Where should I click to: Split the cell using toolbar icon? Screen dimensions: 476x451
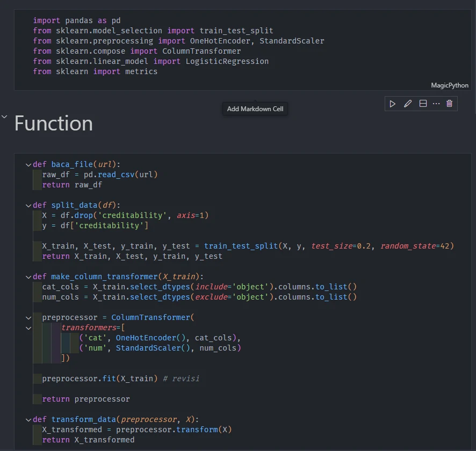(423, 104)
